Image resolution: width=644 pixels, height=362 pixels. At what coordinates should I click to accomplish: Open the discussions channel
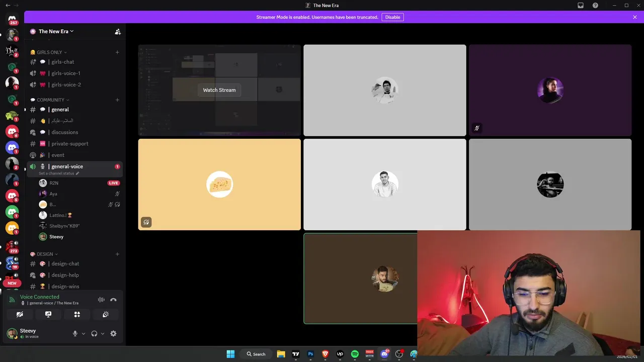74,132
